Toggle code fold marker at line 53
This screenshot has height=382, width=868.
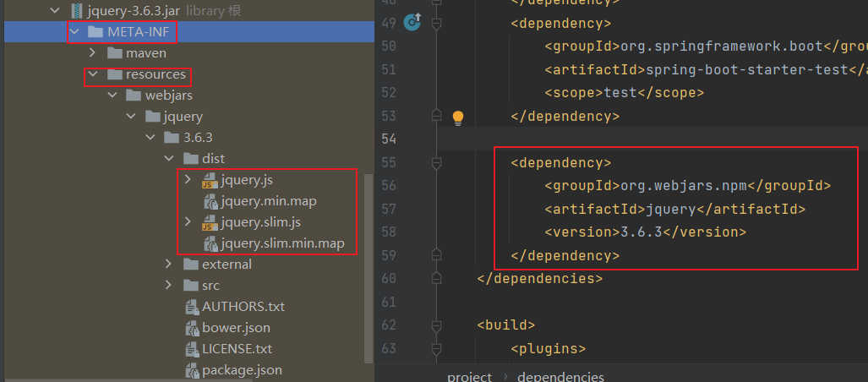pos(436,116)
